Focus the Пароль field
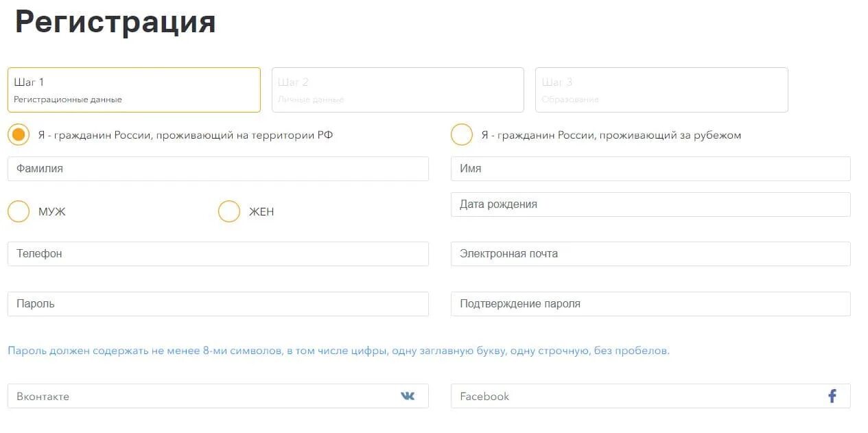The width and height of the screenshot is (868, 433). [x=218, y=304]
